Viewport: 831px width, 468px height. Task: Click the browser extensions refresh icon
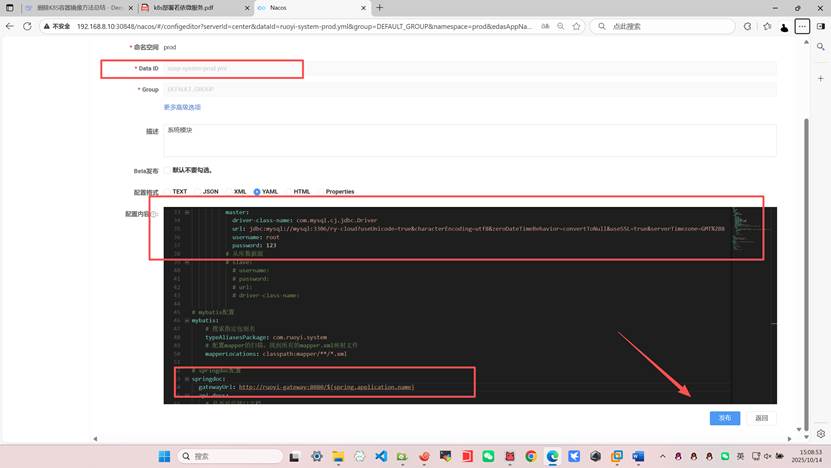(x=747, y=26)
